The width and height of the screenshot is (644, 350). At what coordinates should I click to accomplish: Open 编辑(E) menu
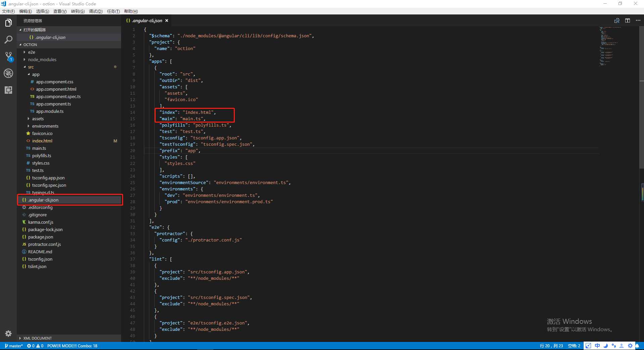click(x=25, y=11)
